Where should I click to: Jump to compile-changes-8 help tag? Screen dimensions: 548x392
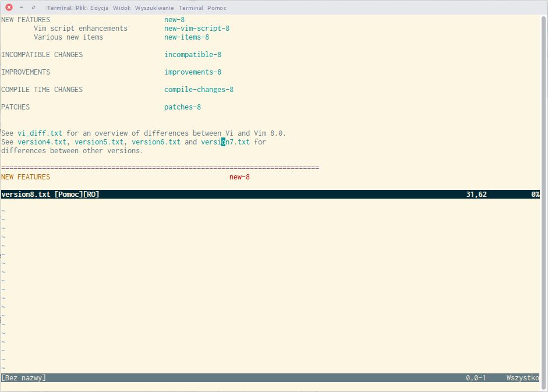(199, 90)
